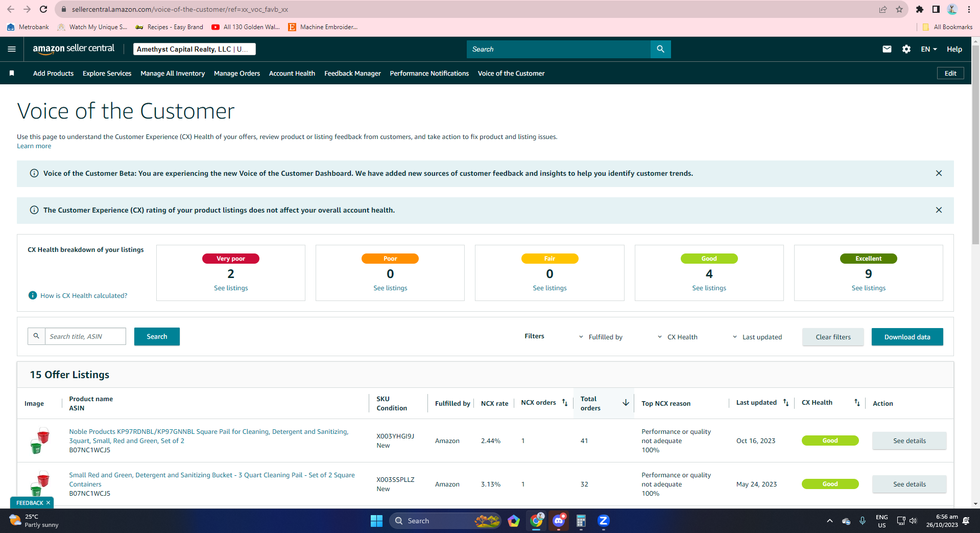See listings under Poor
980x533 pixels.
pos(390,288)
